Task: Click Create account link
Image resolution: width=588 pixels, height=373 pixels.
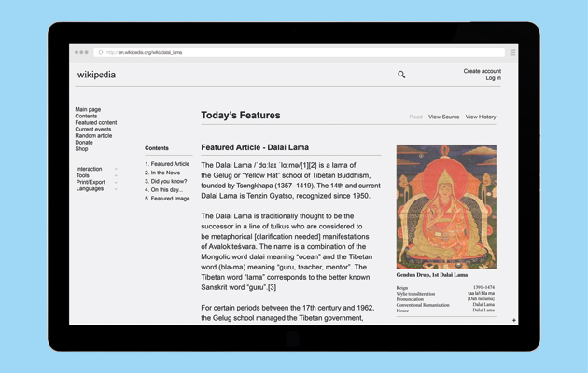Action: pos(482,71)
